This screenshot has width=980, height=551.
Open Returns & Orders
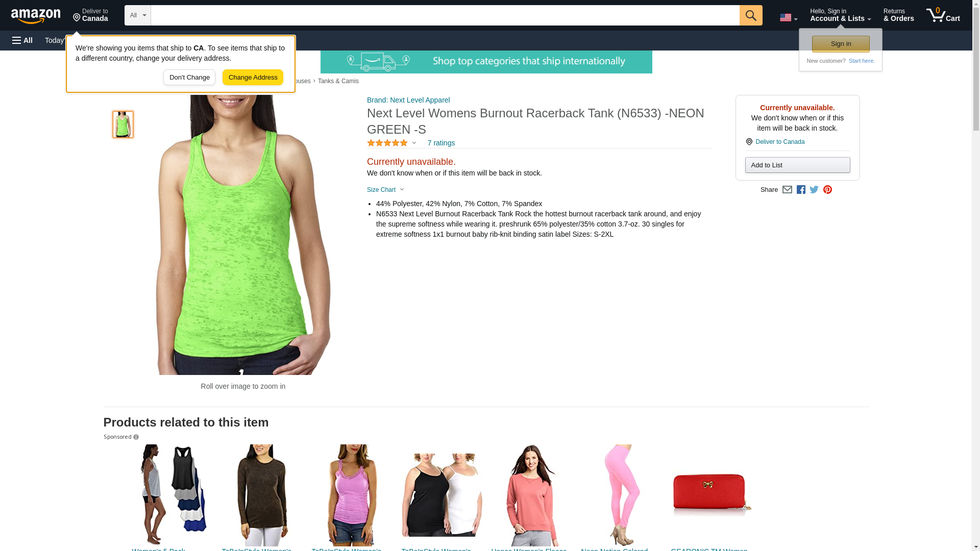[x=898, y=15]
